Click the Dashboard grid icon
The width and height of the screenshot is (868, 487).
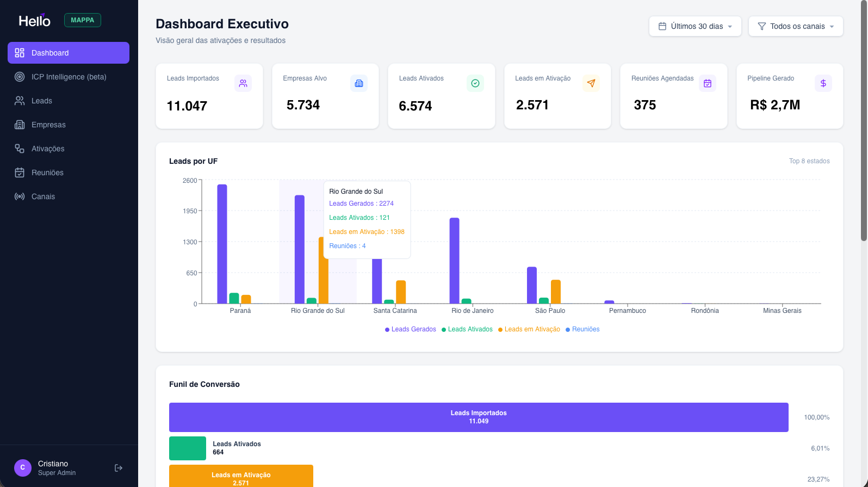[x=20, y=53]
